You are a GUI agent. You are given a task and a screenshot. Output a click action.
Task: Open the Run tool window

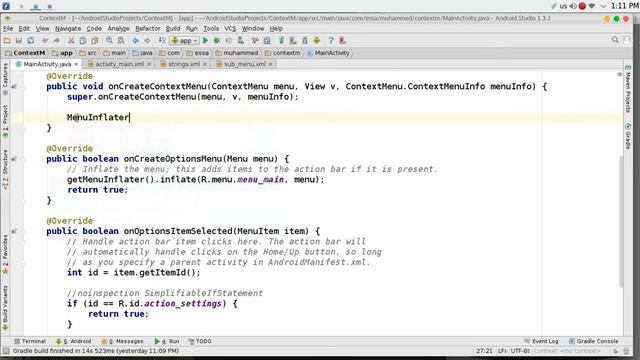click(x=167, y=341)
